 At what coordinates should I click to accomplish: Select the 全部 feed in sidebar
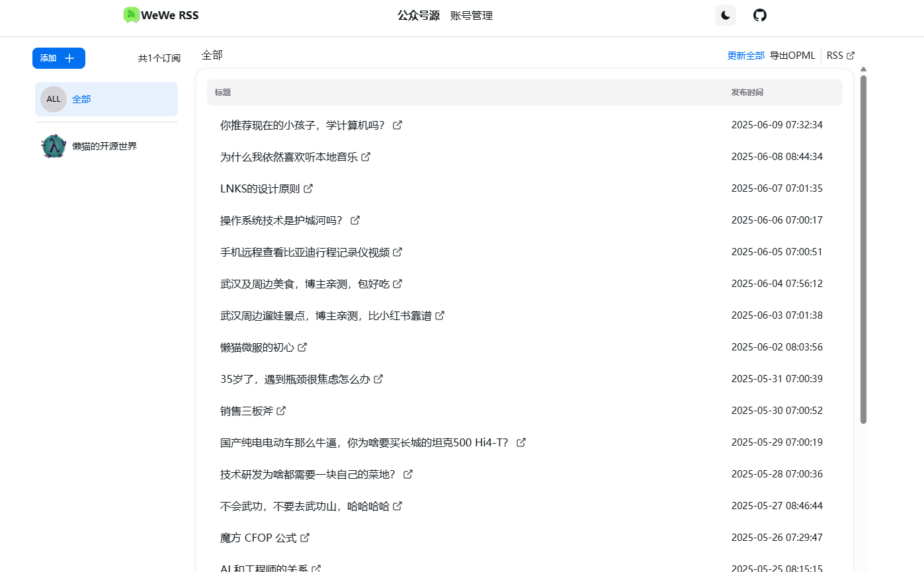pos(106,99)
